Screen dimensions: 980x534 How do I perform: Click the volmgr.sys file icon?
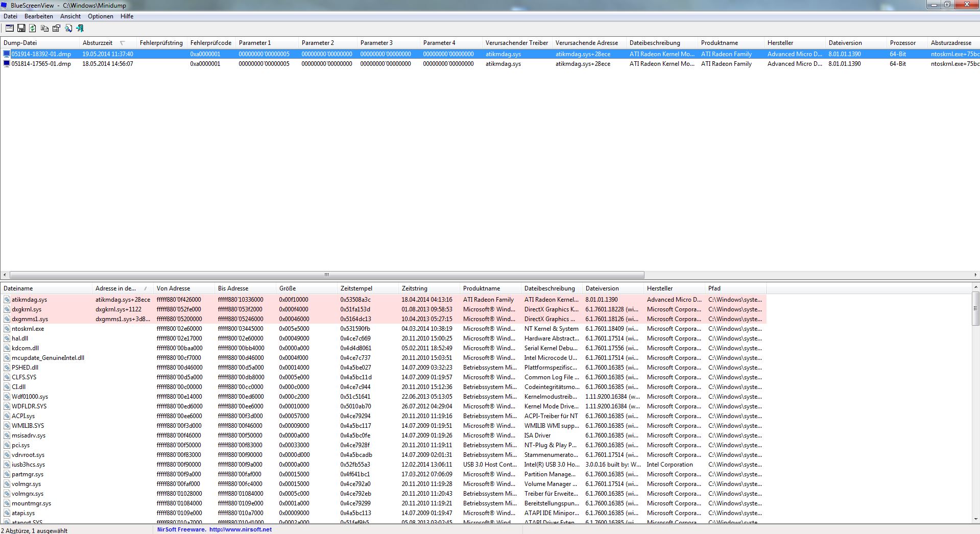[x=7, y=484]
